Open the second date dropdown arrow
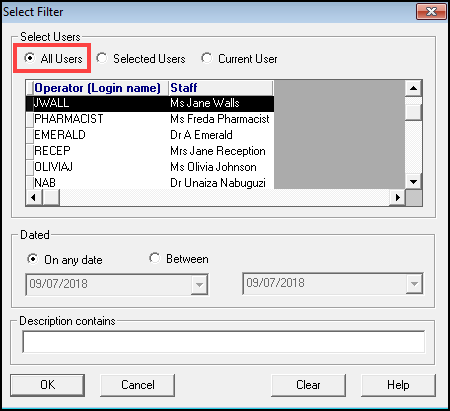This screenshot has height=411, width=450. coord(414,284)
